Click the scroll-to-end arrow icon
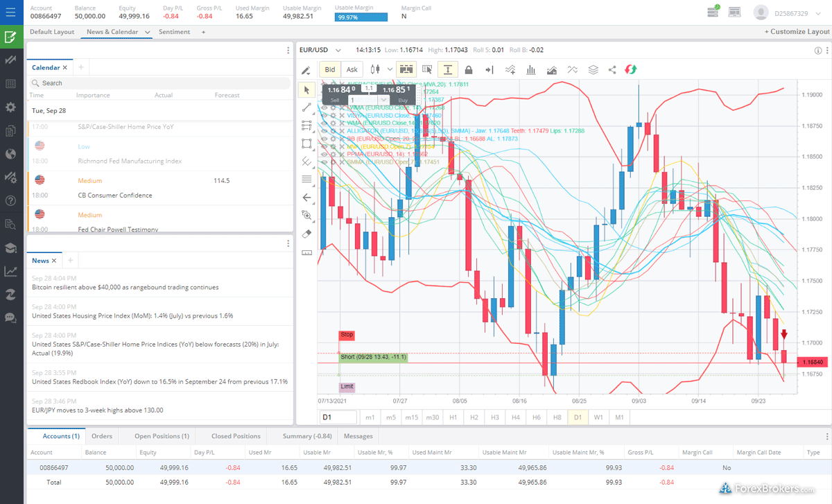832x504 pixels. tap(489, 69)
